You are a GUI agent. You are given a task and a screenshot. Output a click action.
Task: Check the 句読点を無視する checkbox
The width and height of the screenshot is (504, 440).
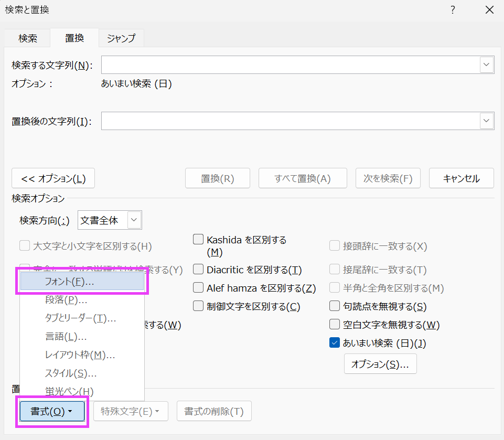coord(334,306)
